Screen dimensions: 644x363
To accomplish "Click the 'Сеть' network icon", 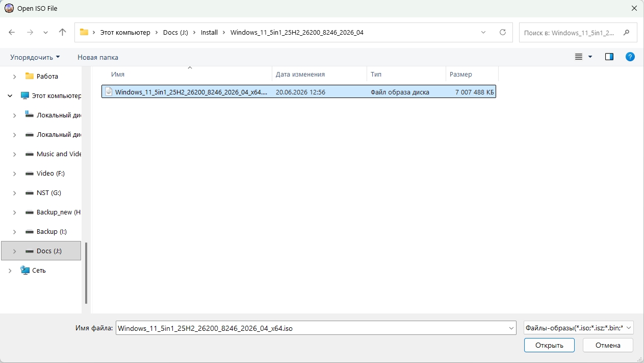I will [x=24, y=270].
